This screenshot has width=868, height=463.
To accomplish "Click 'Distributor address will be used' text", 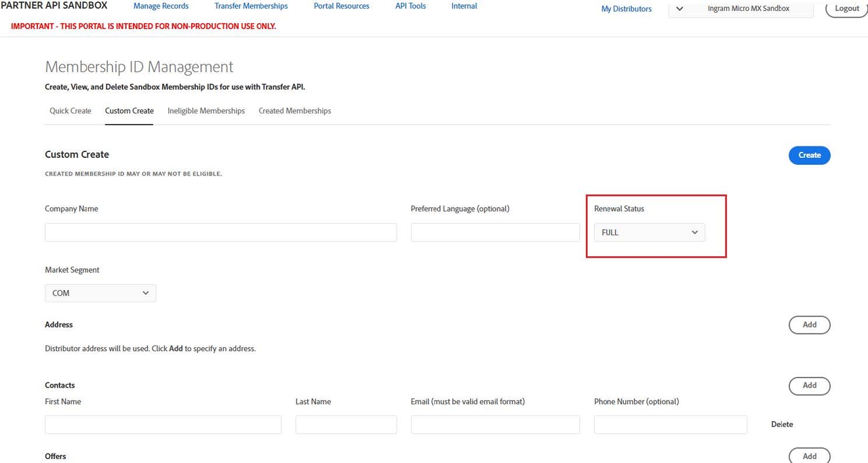I will click(150, 348).
